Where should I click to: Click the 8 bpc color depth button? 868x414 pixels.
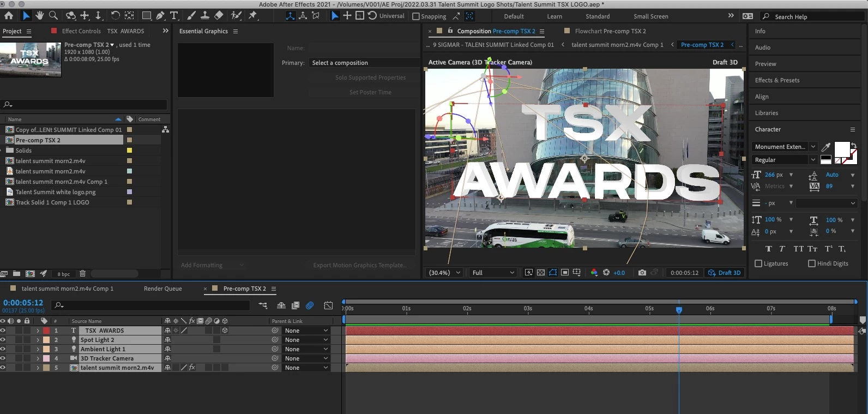(x=64, y=274)
